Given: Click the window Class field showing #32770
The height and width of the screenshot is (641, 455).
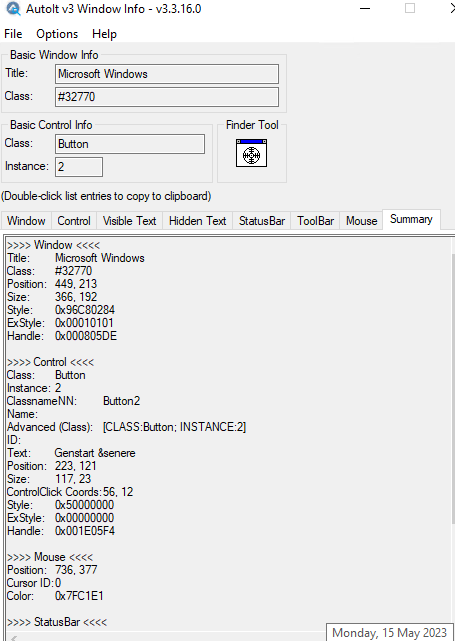Looking at the screenshot, I should [167, 97].
